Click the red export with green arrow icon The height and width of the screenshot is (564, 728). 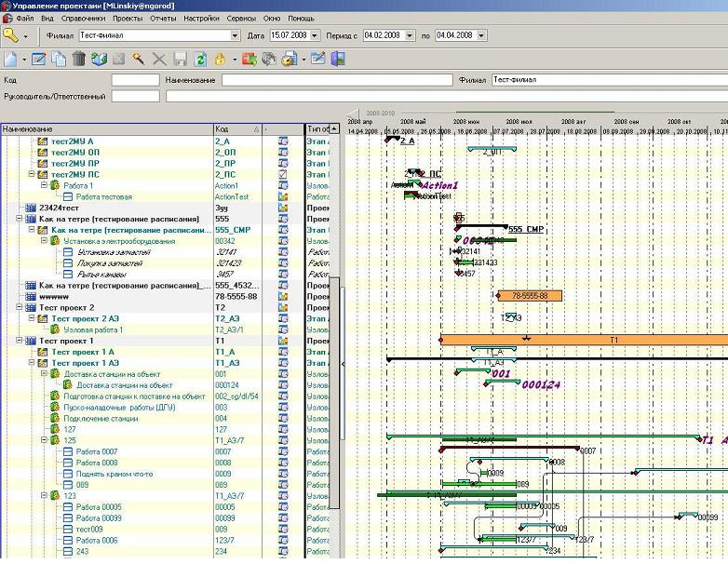tap(249, 59)
